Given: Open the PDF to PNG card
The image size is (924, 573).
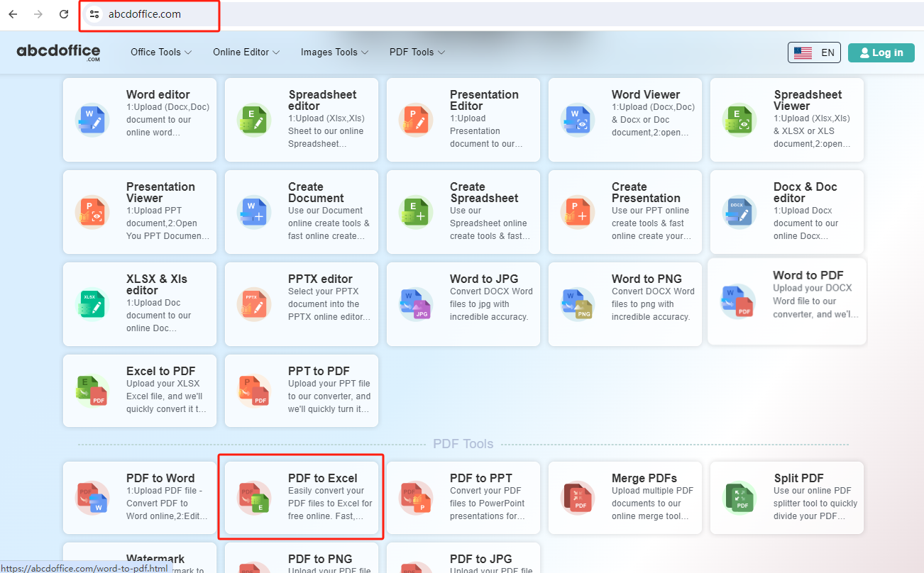Looking at the screenshot, I should pos(302,558).
